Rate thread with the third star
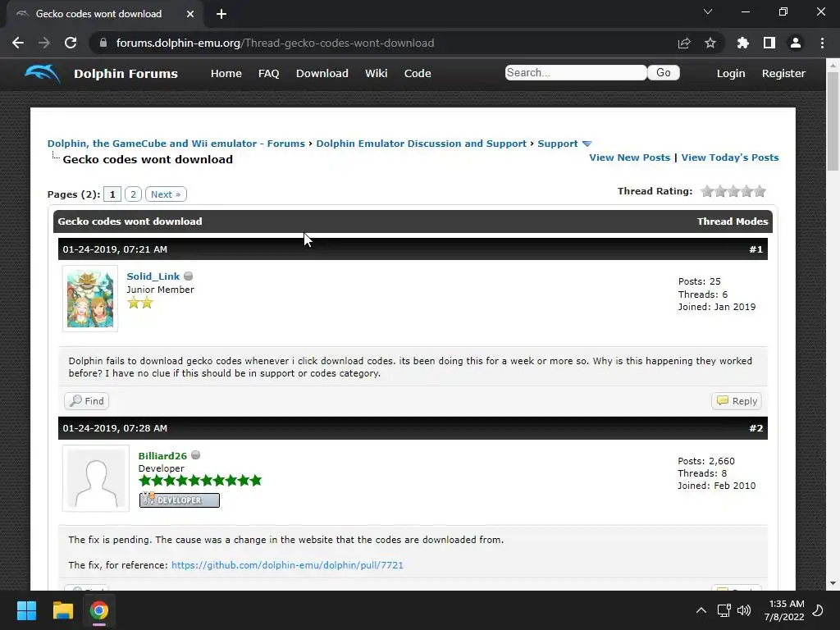 733,191
